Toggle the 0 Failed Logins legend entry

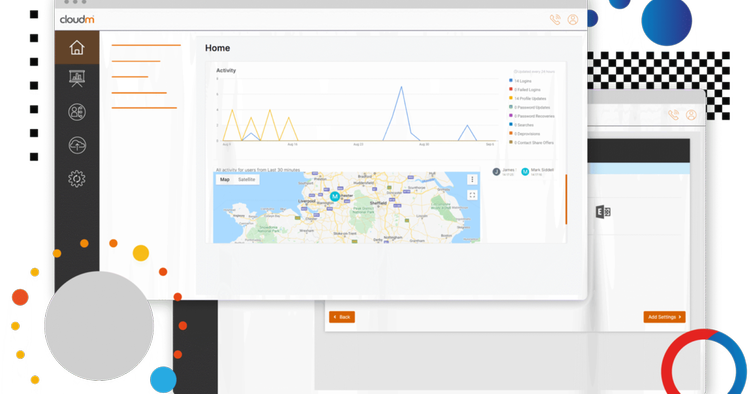click(x=525, y=89)
